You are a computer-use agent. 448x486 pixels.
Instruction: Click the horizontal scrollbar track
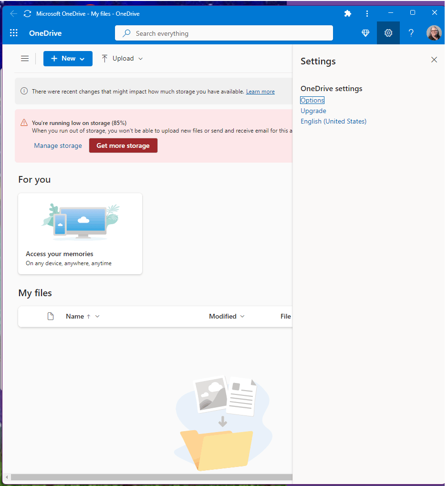point(151,477)
